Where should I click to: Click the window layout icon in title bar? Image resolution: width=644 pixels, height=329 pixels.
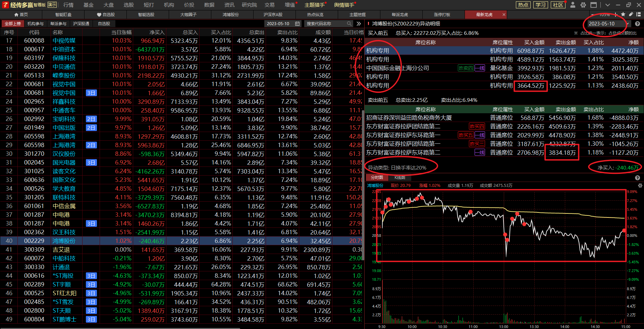(594, 5)
